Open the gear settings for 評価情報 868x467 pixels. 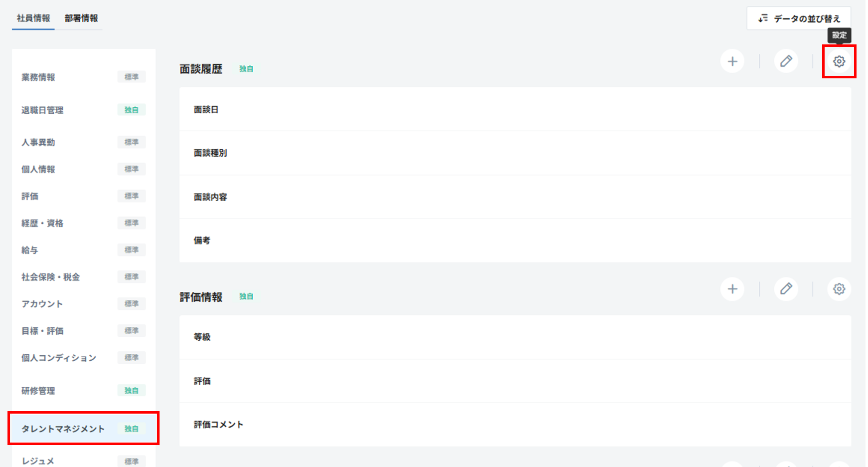click(x=839, y=289)
